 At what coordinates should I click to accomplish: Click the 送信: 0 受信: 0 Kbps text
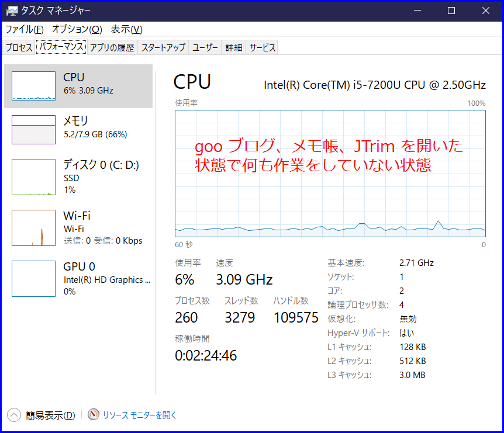click(103, 241)
